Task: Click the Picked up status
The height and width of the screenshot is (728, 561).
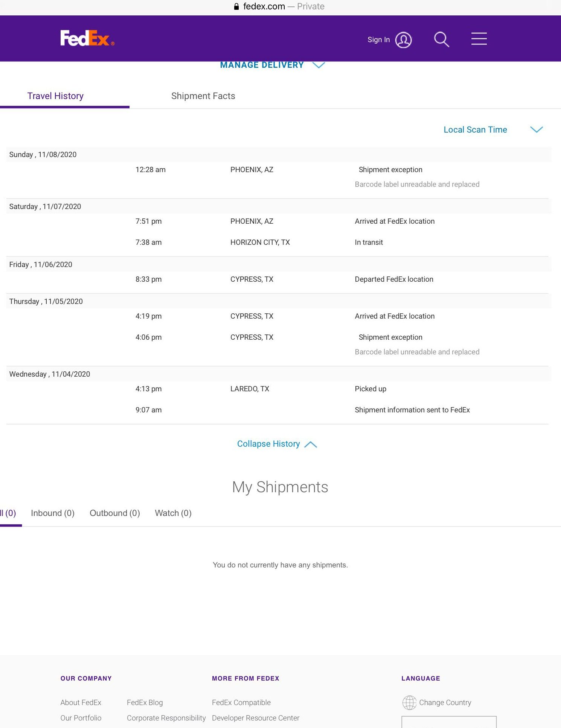Action: click(370, 389)
